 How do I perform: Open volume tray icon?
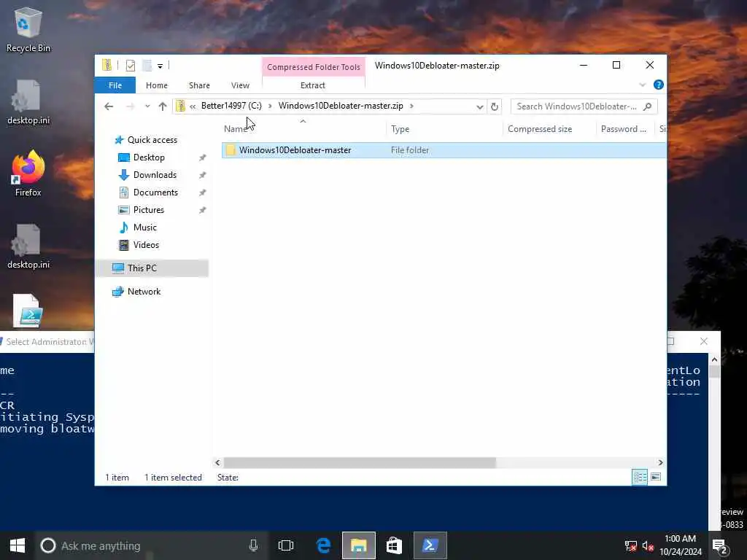click(648, 545)
